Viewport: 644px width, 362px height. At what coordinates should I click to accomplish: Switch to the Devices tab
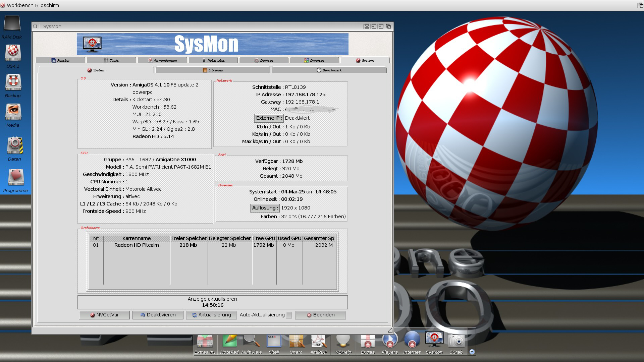point(264,60)
